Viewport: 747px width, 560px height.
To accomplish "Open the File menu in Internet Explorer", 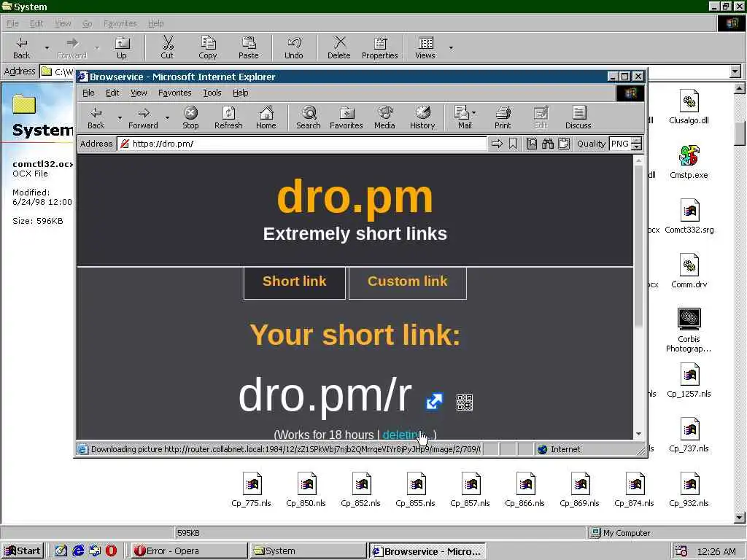I will click(x=88, y=93).
